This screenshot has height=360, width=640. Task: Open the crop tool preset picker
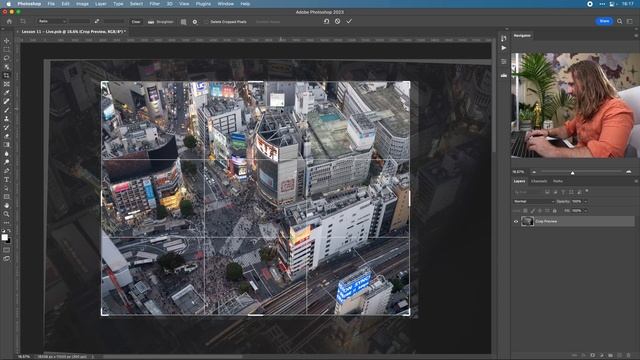click(x=23, y=21)
